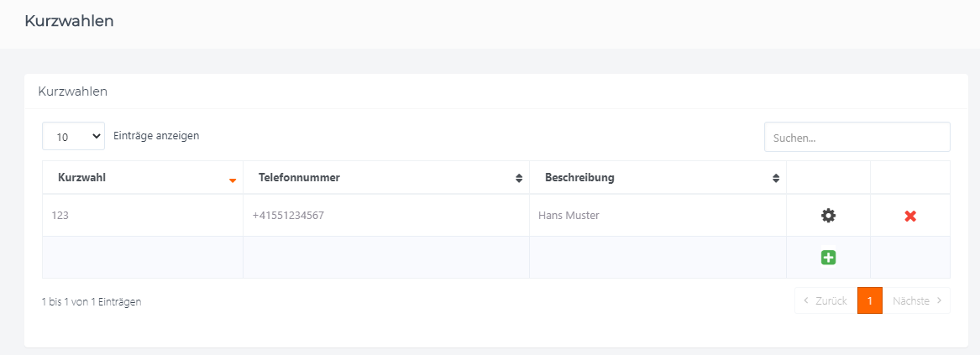Open the entries-per-page dropdown showing 10
Screen dimensions: 980x355
pyautogui.click(x=73, y=136)
